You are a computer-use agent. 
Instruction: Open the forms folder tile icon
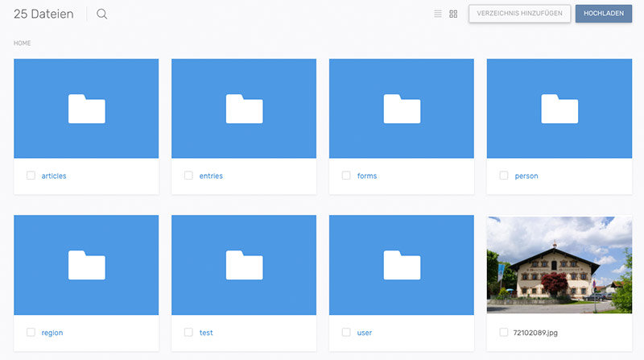point(402,109)
